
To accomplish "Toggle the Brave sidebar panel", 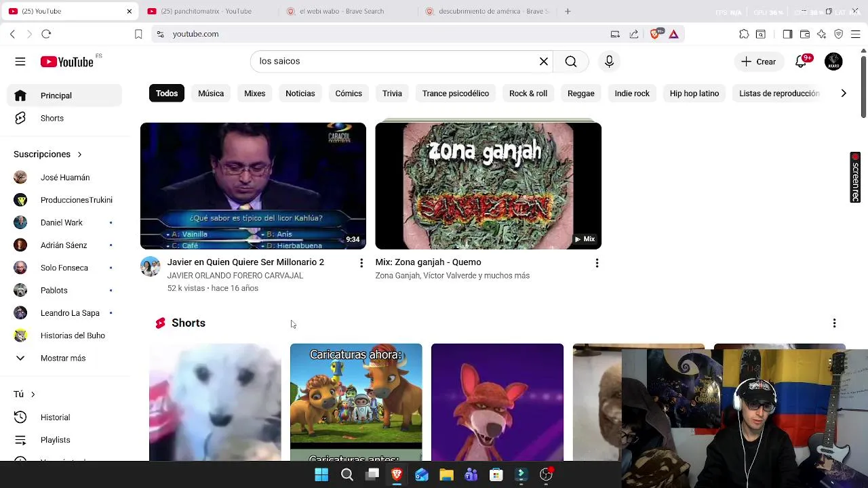I will [x=787, y=34].
